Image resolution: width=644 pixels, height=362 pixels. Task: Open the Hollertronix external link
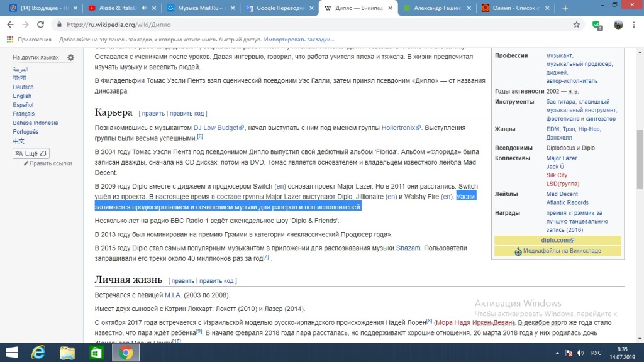(x=401, y=128)
